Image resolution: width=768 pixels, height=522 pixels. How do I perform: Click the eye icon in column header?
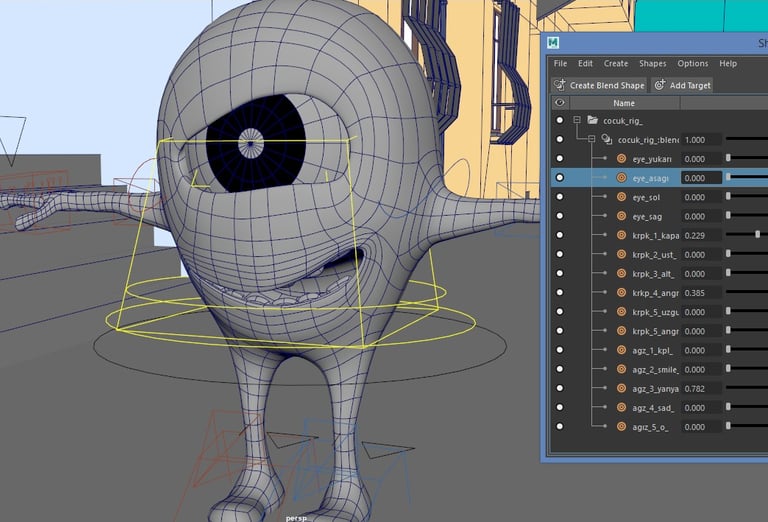[560, 103]
